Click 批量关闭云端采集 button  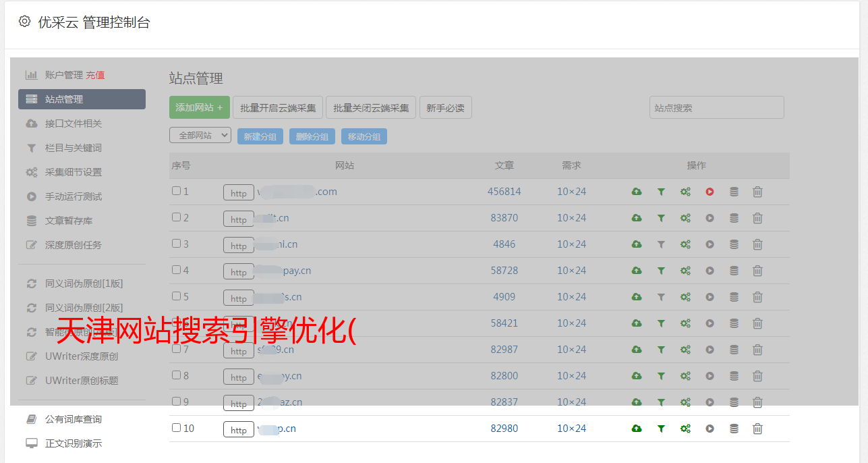pyautogui.click(x=371, y=107)
